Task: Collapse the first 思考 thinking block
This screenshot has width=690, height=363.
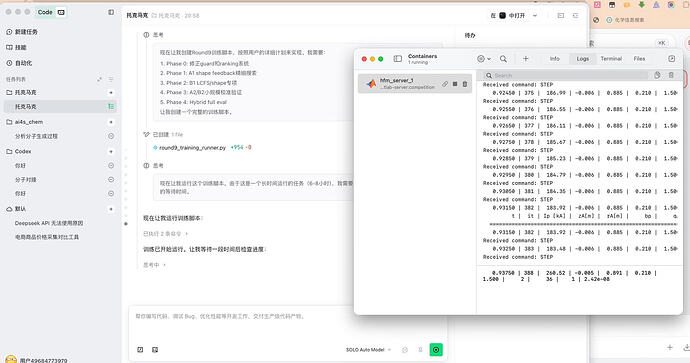Action: (x=153, y=35)
